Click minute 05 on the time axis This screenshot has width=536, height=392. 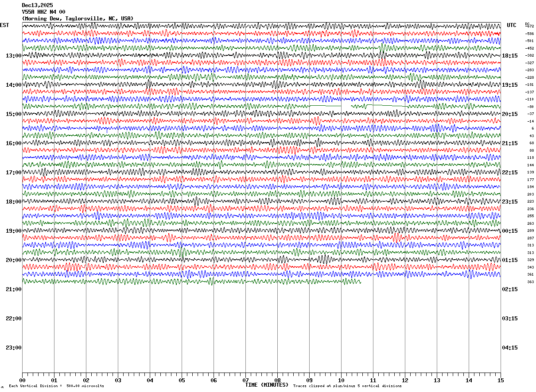pos(182,380)
